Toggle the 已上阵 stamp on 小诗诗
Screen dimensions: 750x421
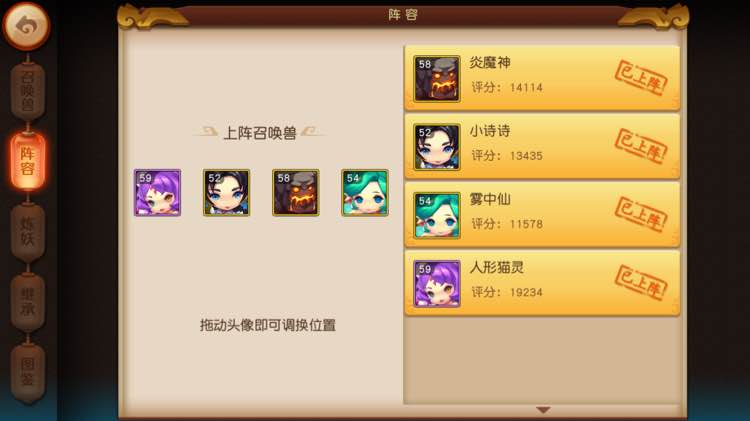641,146
